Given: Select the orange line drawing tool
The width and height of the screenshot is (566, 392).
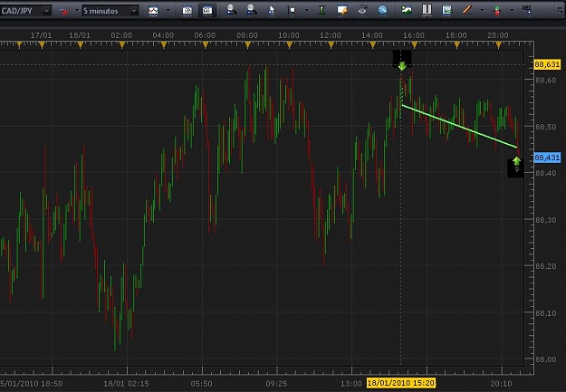Looking at the screenshot, I should [x=467, y=10].
